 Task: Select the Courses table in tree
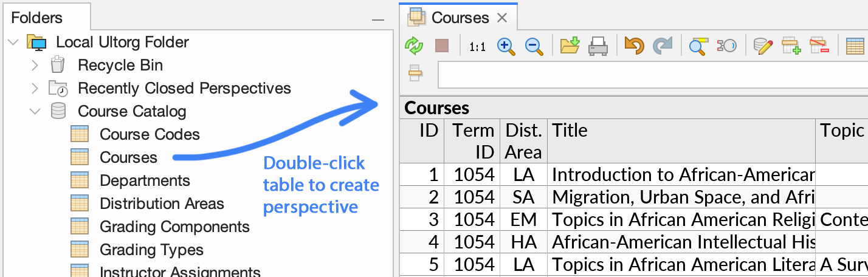coord(128,157)
